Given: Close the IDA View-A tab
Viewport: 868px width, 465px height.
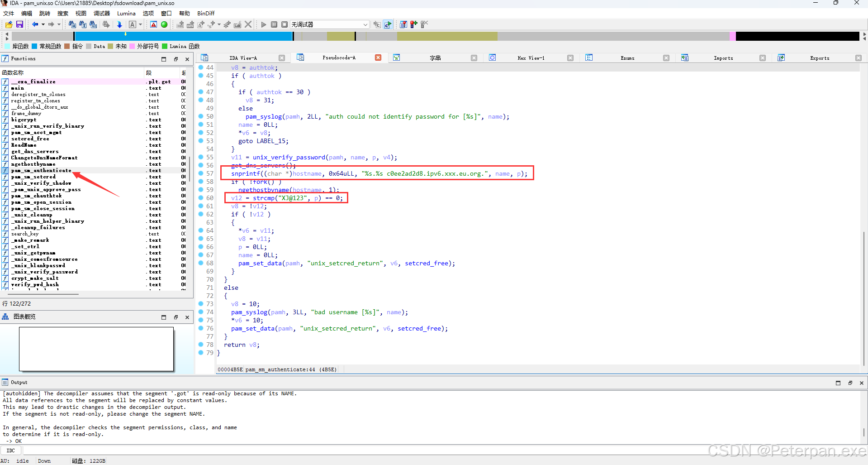Looking at the screenshot, I should click(x=282, y=58).
